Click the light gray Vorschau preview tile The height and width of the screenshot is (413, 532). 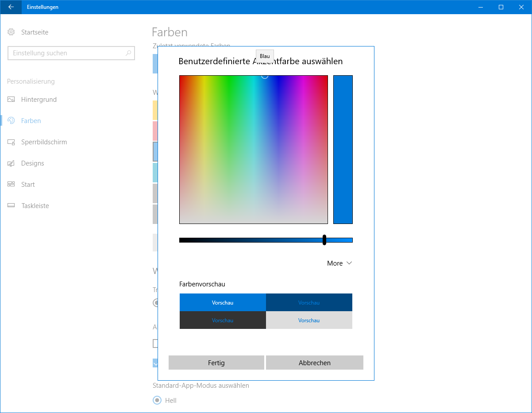click(x=309, y=320)
